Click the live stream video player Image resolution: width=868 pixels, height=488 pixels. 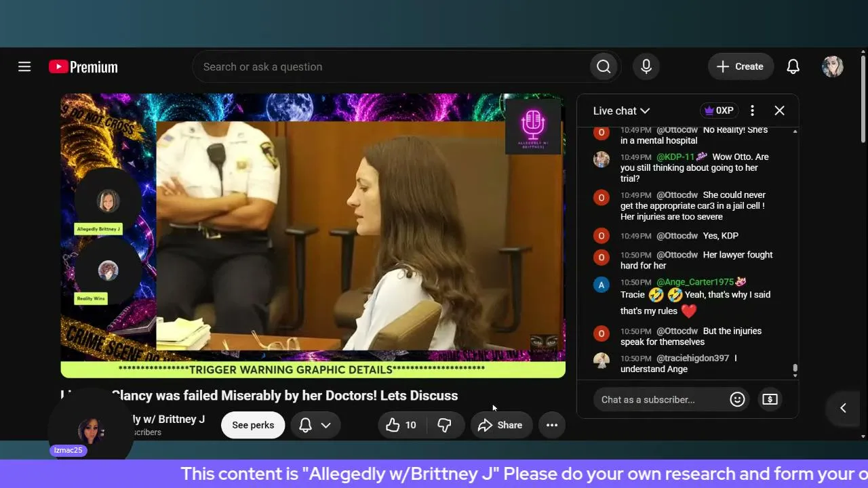313,235
